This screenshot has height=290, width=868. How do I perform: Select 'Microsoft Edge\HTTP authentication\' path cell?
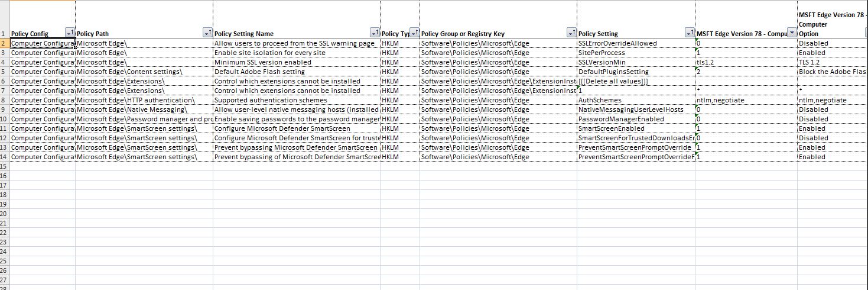[144, 100]
